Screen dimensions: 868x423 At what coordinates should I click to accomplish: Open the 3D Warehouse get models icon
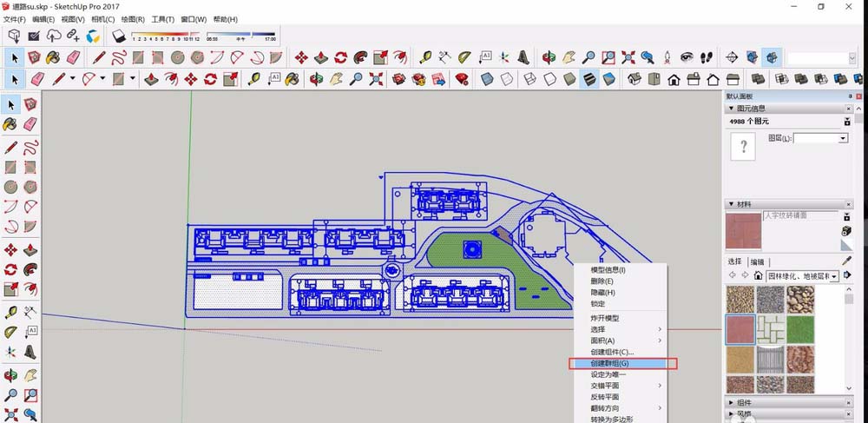coord(15,36)
